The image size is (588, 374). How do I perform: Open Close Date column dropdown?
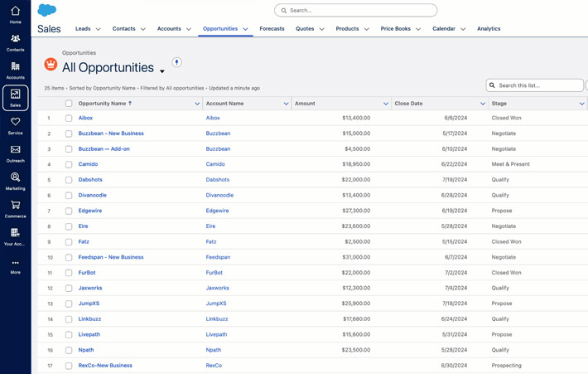[483, 104]
